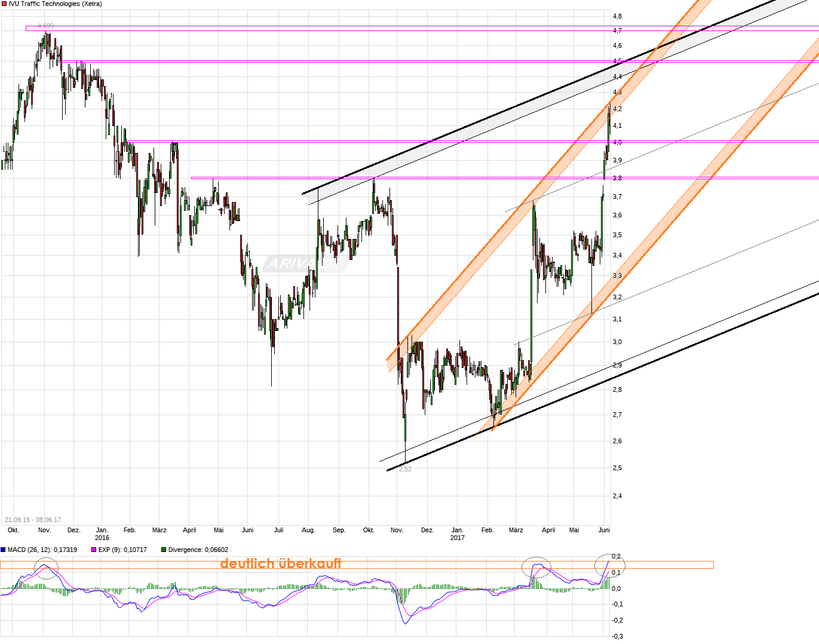Image resolution: width=819 pixels, height=644 pixels.
Task: Click the 4,6 price axis value
Action: tap(617, 45)
